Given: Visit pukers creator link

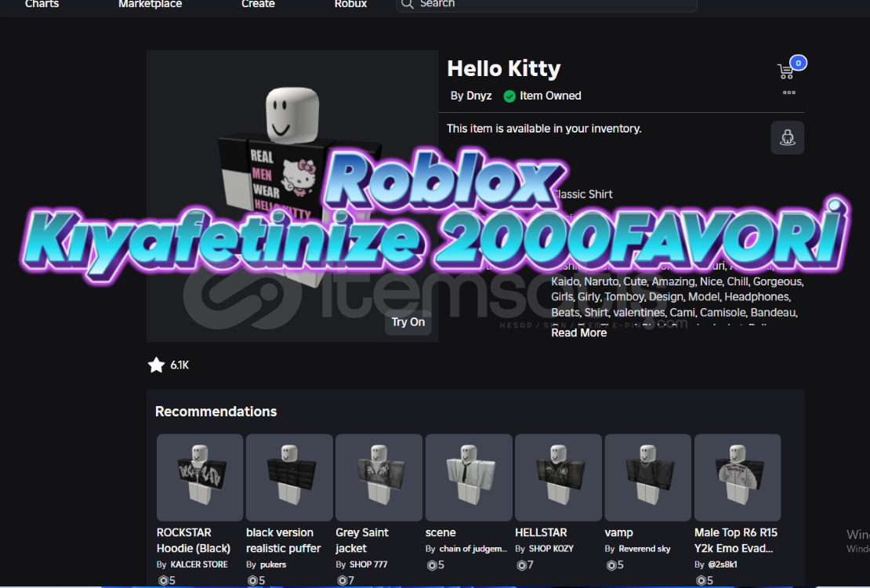Looking at the screenshot, I should (x=273, y=564).
